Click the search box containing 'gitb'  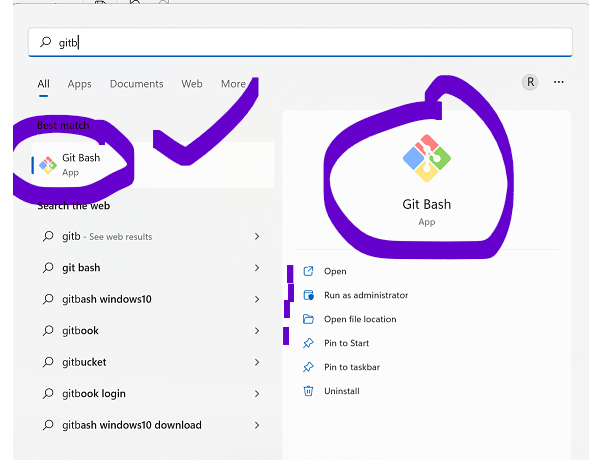click(x=300, y=42)
